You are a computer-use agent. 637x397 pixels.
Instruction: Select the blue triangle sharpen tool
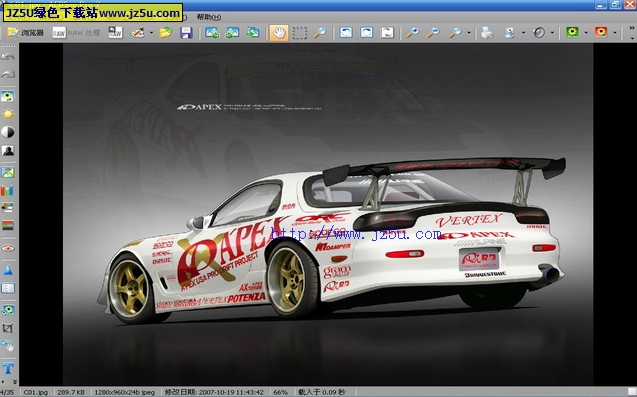point(8,270)
